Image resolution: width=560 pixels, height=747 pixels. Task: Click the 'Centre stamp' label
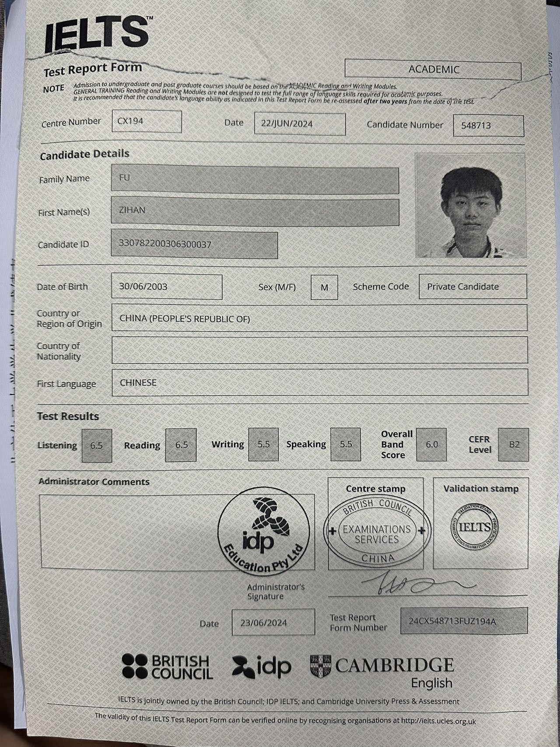pos(375,489)
